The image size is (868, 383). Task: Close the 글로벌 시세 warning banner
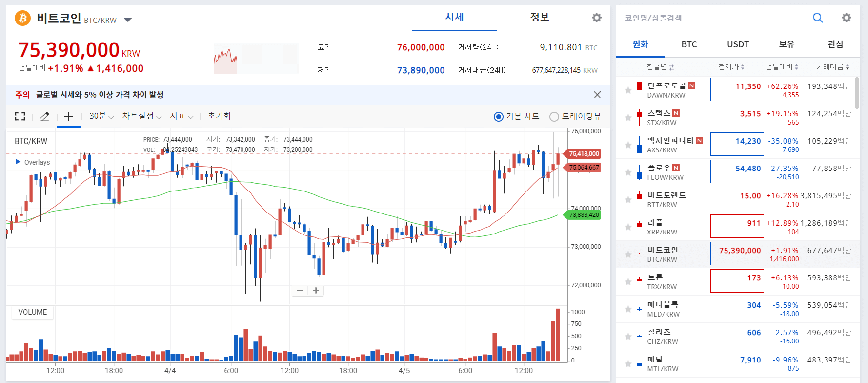coord(597,95)
